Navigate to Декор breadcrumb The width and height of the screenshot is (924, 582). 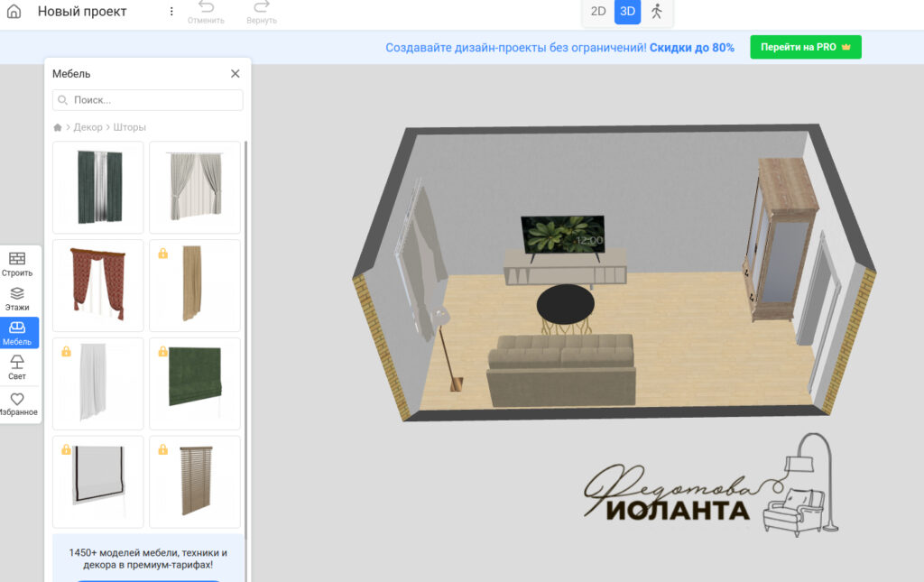[x=88, y=127]
